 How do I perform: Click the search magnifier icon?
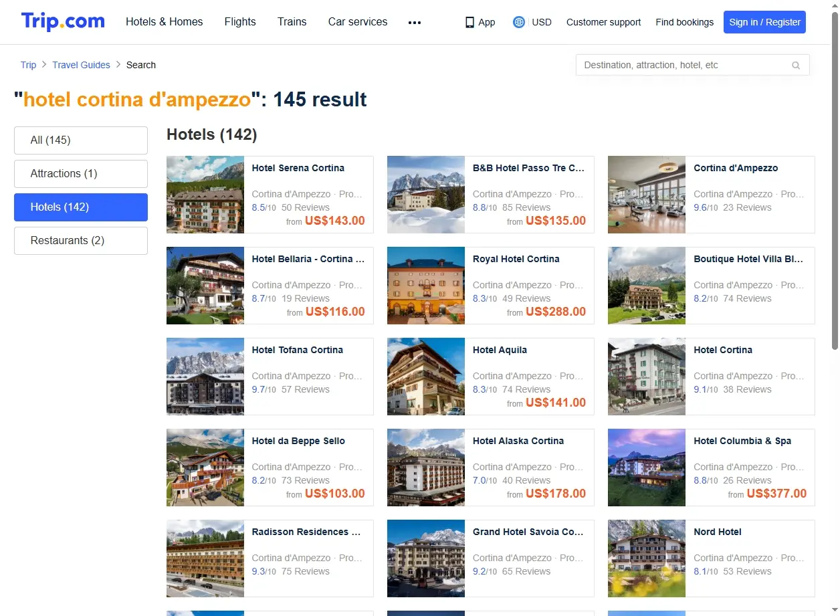click(796, 65)
